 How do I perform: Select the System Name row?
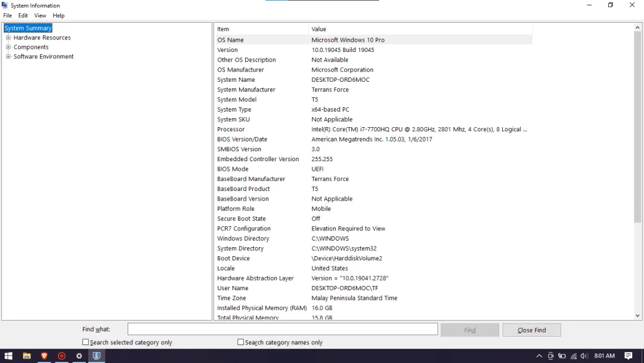(373, 80)
